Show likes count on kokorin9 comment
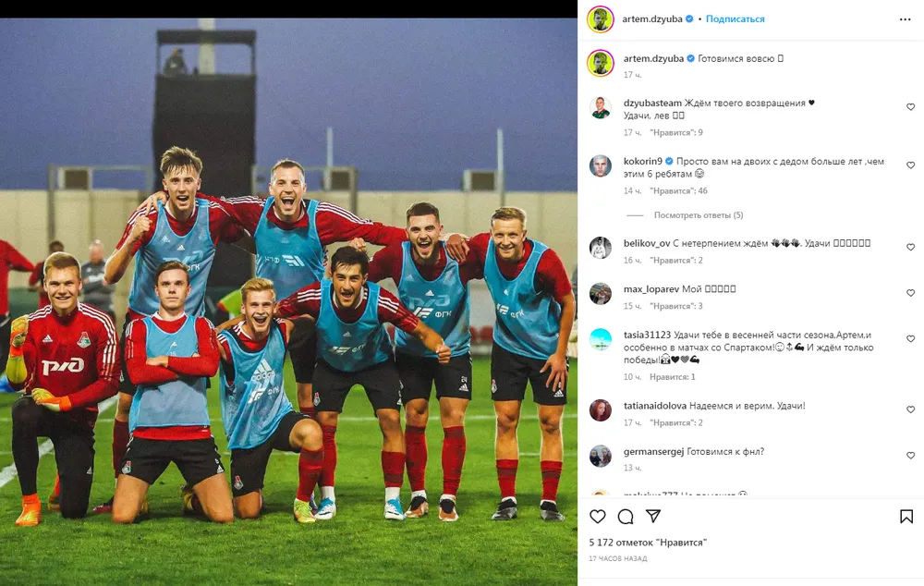The width and height of the screenshot is (924, 586). 678,191
